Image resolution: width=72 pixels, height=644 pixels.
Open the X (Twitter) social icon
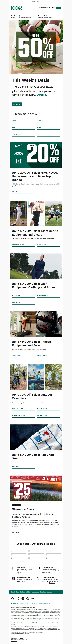point(18,598)
